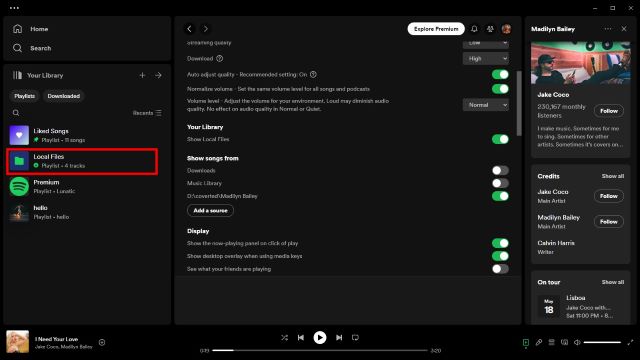
Task: Open Volume level Normal dropdown
Action: pyautogui.click(x=486, y=105)
